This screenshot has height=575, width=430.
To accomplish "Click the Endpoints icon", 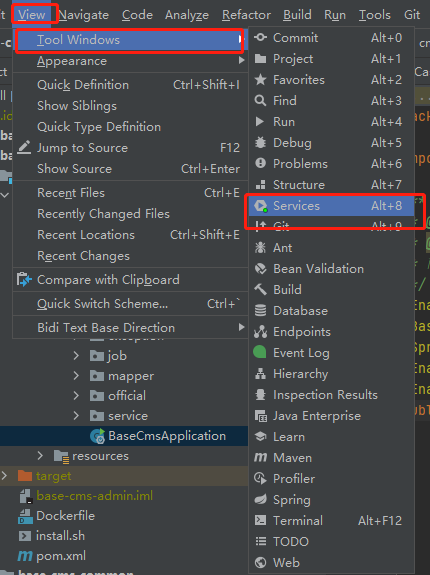I will click(x=260, y=332).
